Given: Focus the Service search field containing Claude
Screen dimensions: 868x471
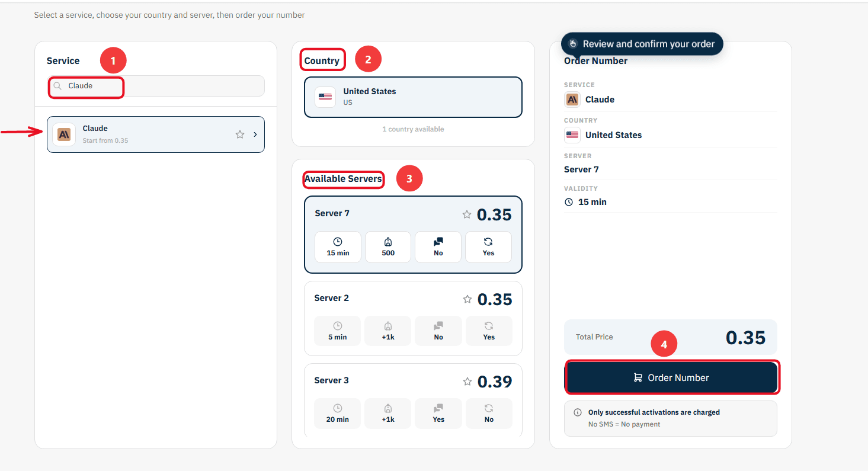Looking at the screenshot, I should 156,86.
